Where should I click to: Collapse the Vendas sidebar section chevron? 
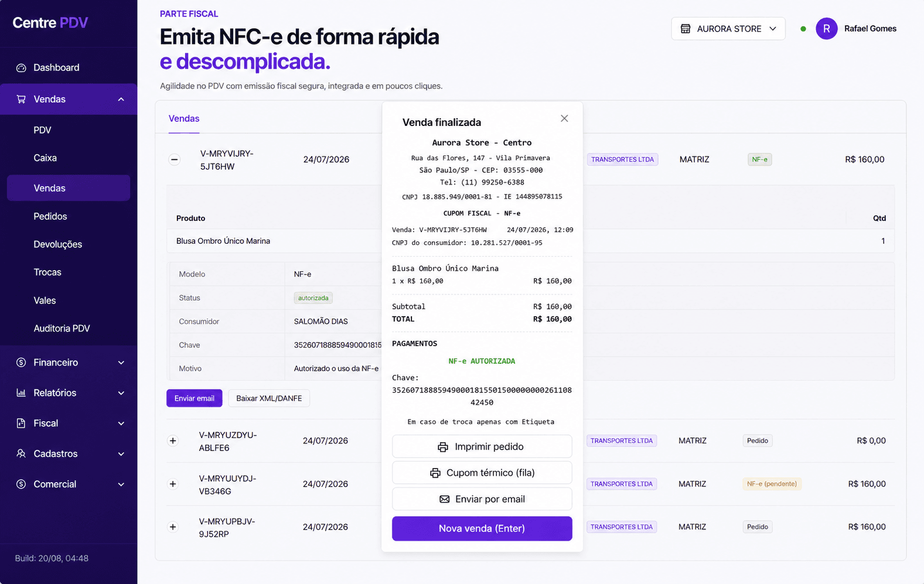pos(121,99)
